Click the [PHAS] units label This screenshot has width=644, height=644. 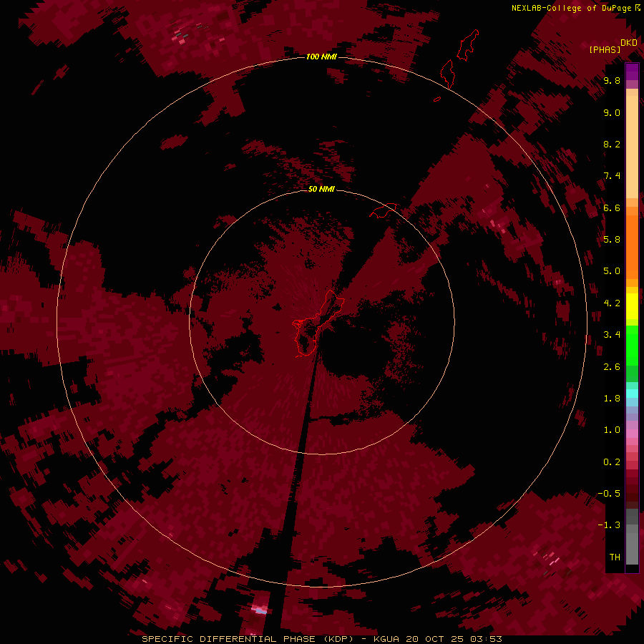point(605,49)
